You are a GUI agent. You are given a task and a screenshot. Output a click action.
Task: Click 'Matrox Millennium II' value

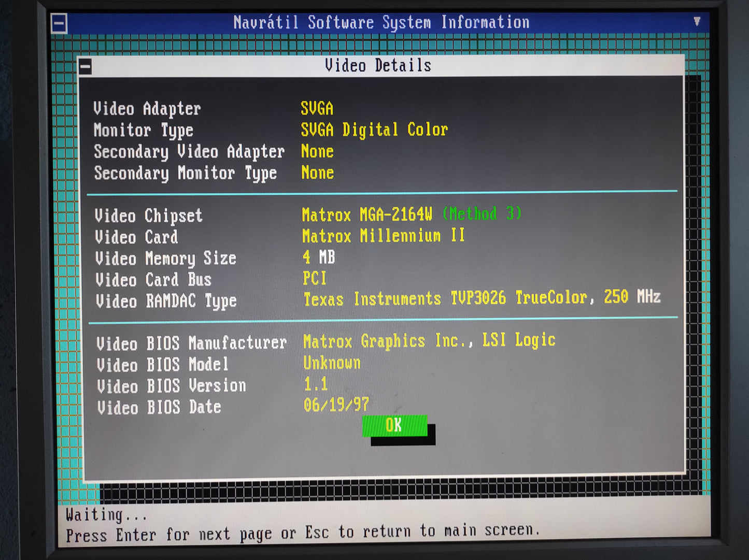pos(384,236)
